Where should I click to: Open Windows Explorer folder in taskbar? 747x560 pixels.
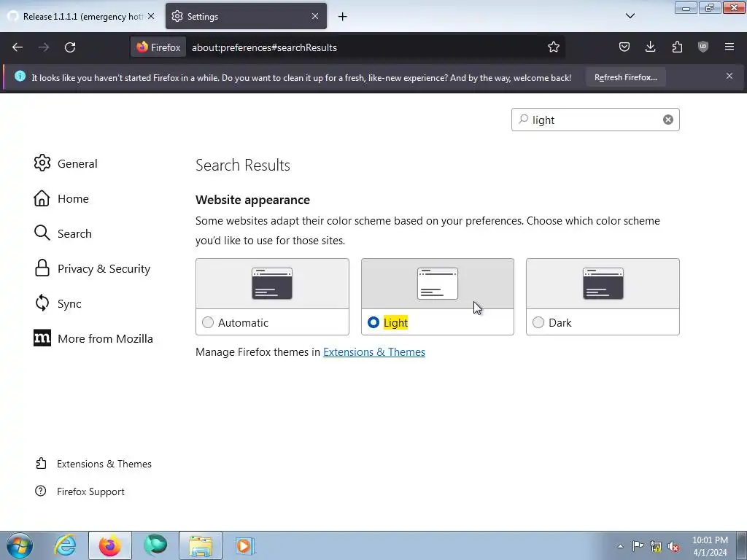(x=201, y=545)
